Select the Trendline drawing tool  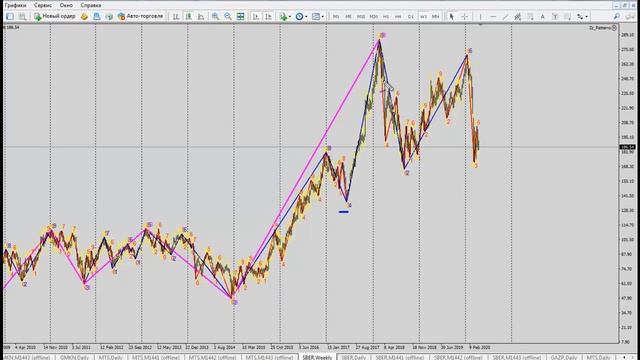(x=505, y=16)
